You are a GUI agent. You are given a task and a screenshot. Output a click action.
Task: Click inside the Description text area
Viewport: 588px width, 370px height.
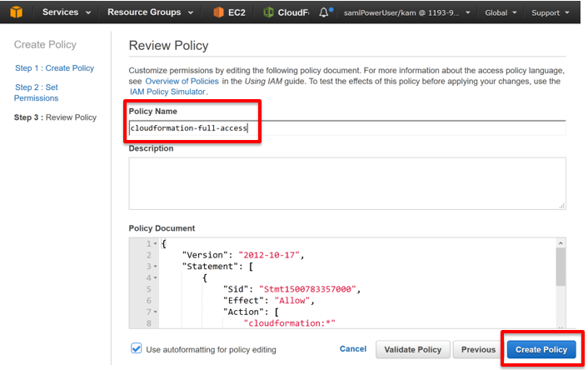347,183
